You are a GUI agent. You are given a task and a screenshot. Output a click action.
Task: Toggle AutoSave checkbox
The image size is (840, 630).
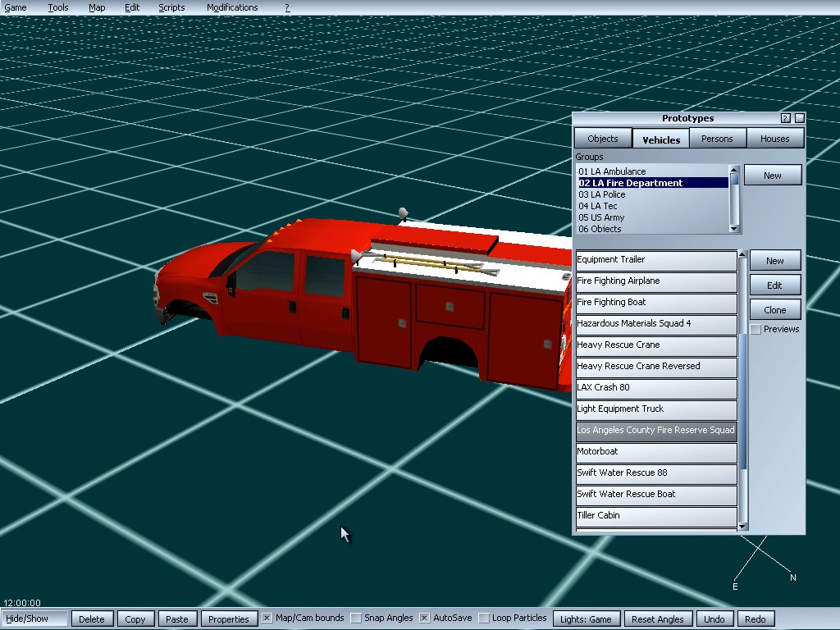[x=424, y=619]
